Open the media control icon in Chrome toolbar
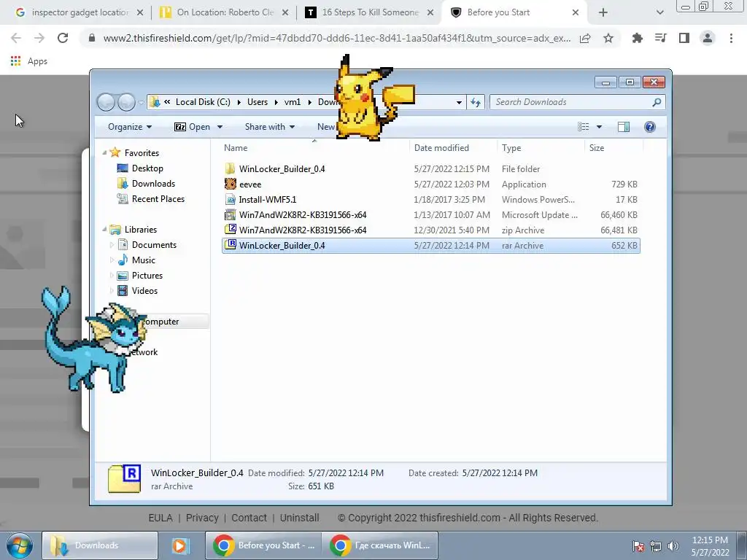 660,38
